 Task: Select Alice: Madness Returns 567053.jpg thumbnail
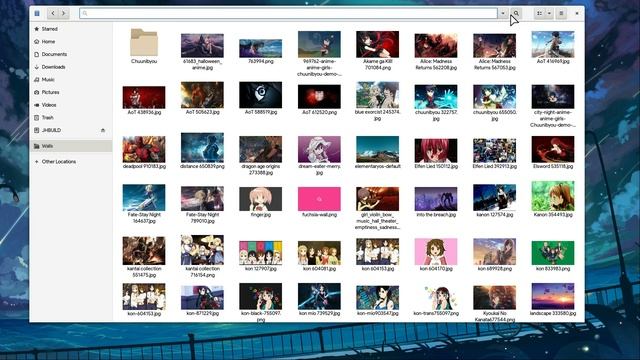494,45
